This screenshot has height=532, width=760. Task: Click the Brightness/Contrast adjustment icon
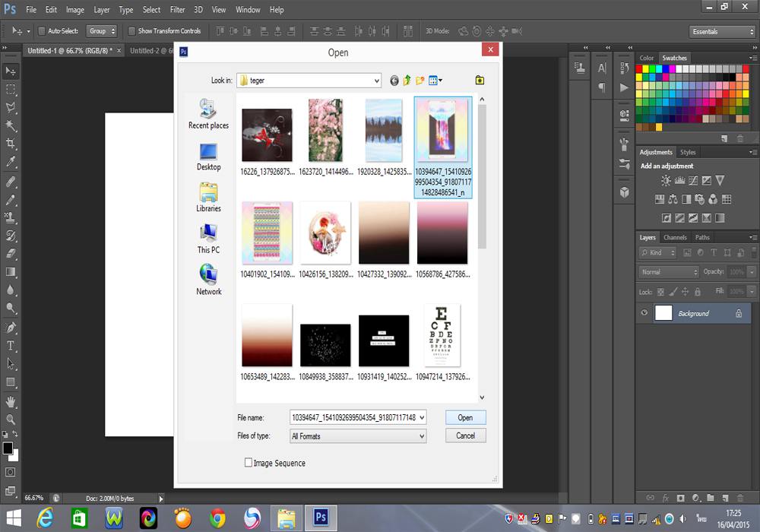point(666,180)
